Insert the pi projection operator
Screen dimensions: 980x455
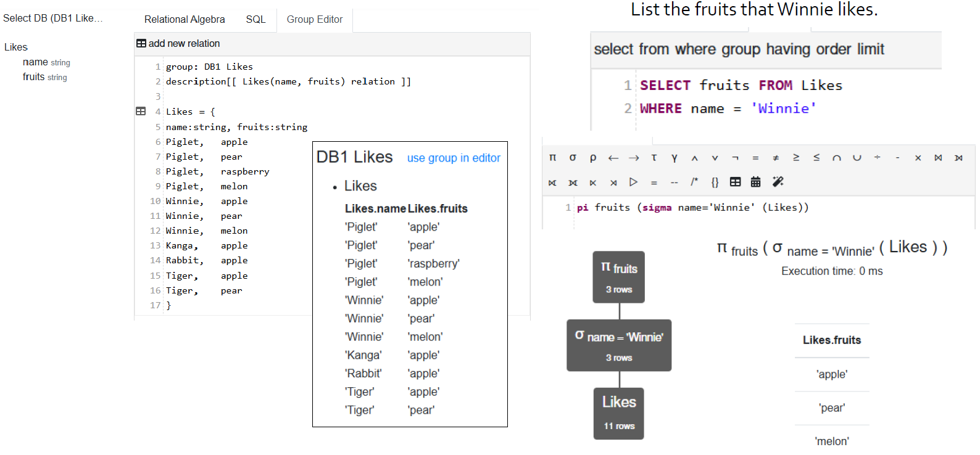click(552, 158)
